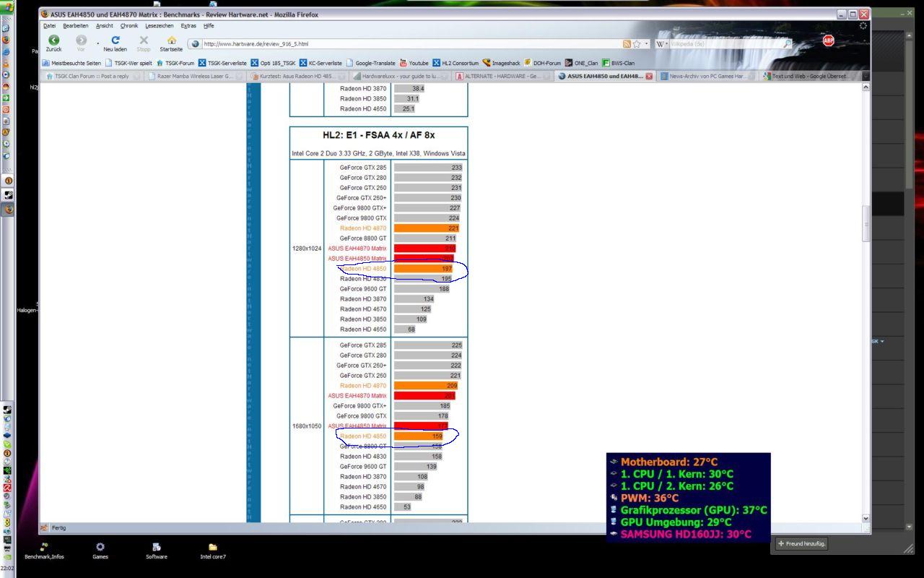Screen dimensions: 924x578
Task: Click the Adblock Plus (ABP) icon
Action: (x=828, y=41)
